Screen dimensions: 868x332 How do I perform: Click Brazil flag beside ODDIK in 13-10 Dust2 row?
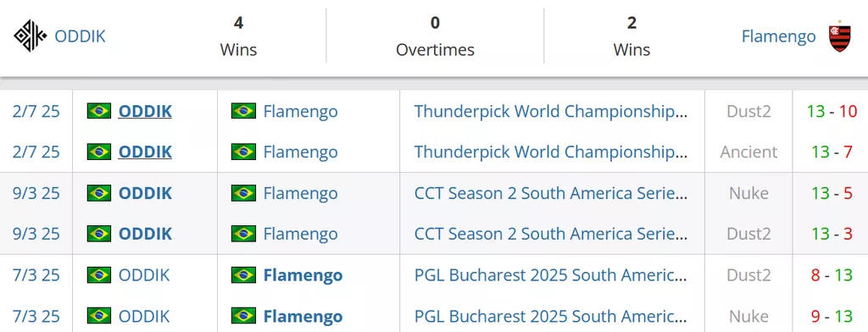(x=99, y=111)
